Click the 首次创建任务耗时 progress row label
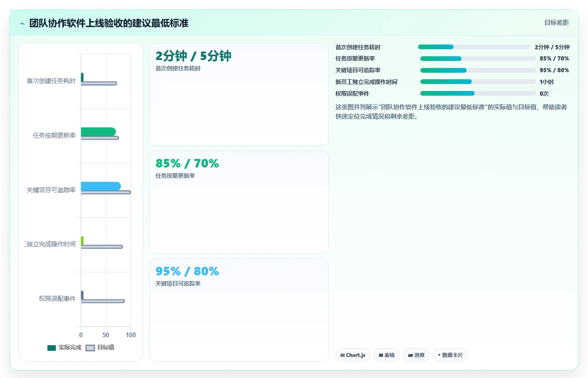Viewport: 588px width, 378px height. pyautogui.click(x=358, y=47)
